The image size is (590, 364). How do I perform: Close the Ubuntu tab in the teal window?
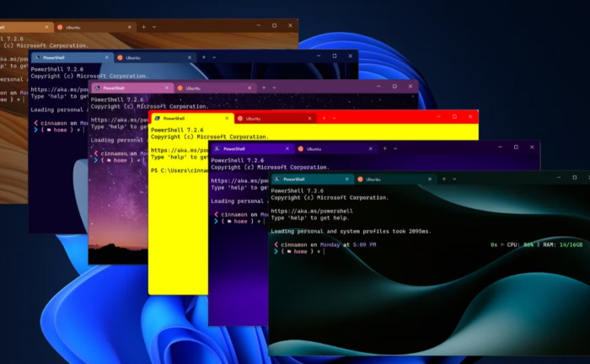430,179
